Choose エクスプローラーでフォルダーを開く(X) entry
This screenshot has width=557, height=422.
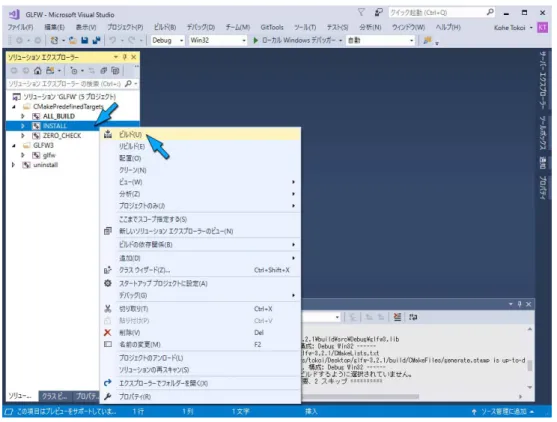(x=200, y=383)
